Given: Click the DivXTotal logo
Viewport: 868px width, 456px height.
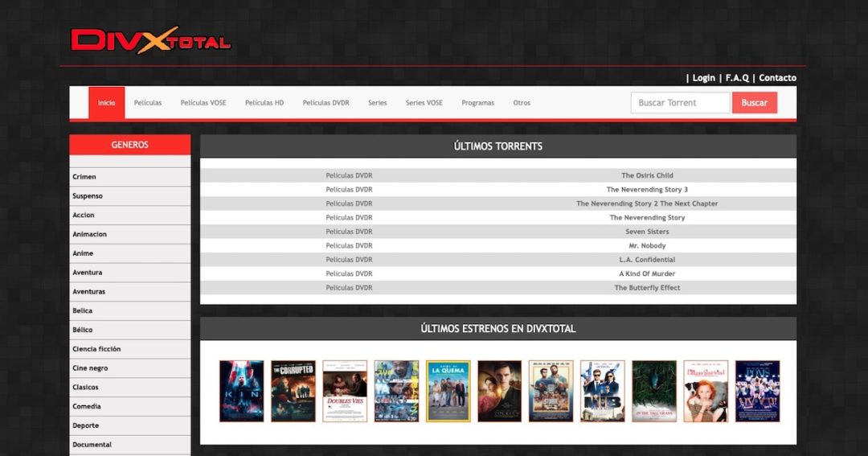Looking at the screenshot, I should pyautogui.click(x=150, y=40).
